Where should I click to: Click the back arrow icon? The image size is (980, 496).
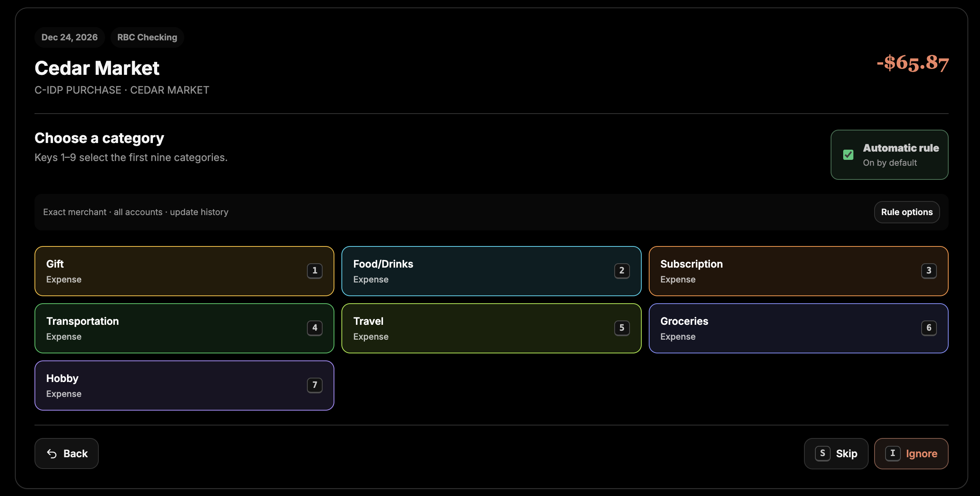pos(52,453)
